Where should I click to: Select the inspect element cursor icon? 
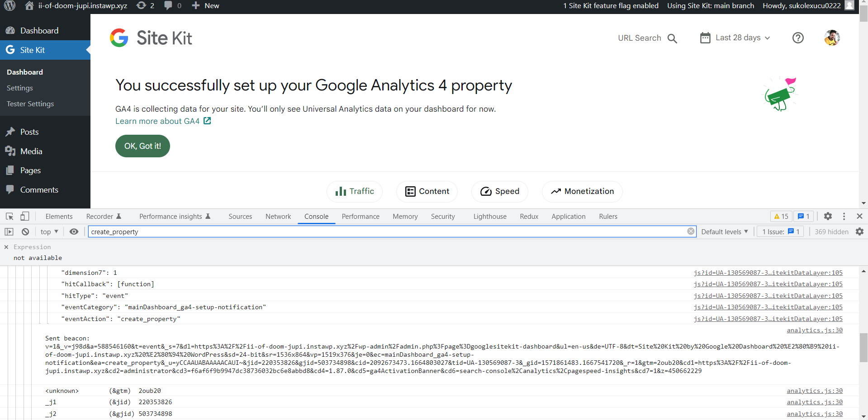click(9, 216)
